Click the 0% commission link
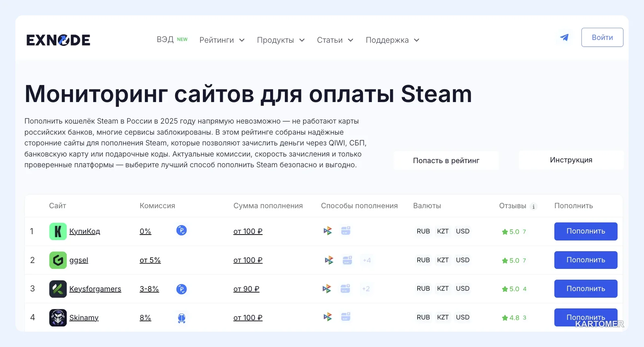644x347 pixels. click(145, 231)
